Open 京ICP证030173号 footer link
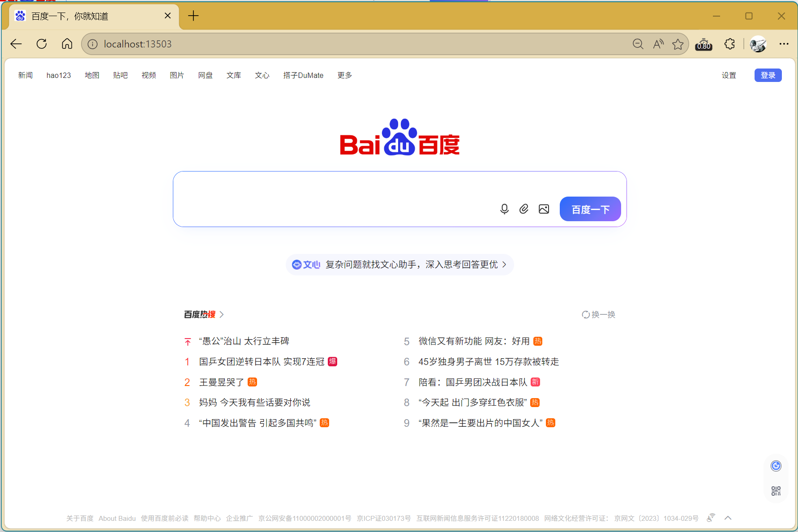The width and height of the screenshot is (798, 532). click(x=384, y=518)
